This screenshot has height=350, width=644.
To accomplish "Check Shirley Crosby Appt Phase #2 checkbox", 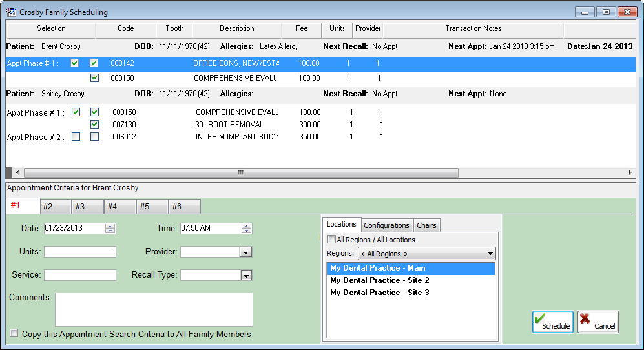I will click(76, 136).
